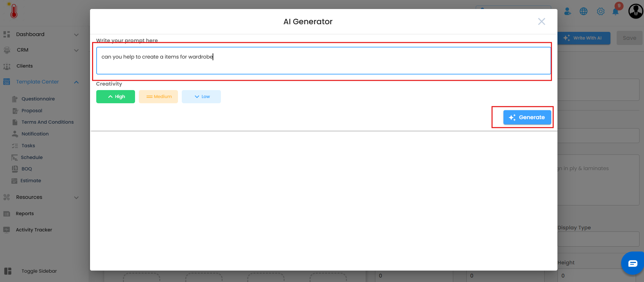This screenshot has width=644, height=282.
Task: Click the Resources sidebar icon
Action: point(7,197)
